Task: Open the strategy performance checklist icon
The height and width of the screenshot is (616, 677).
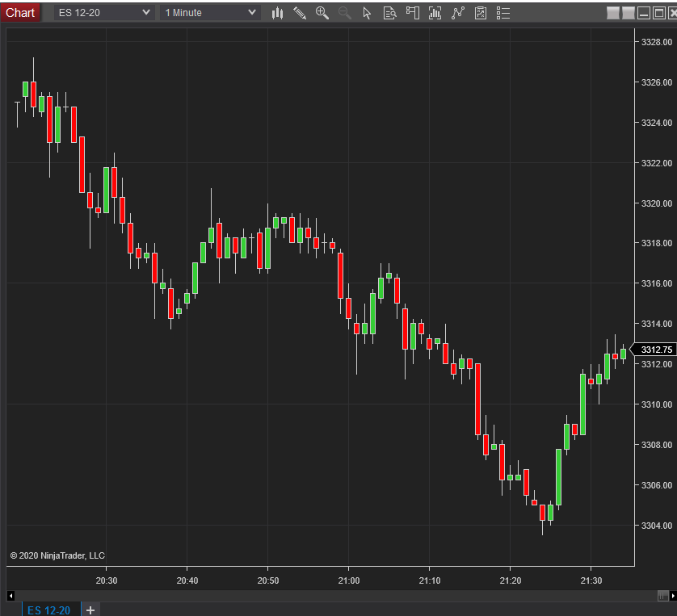Action: click(x=481, y=13)
